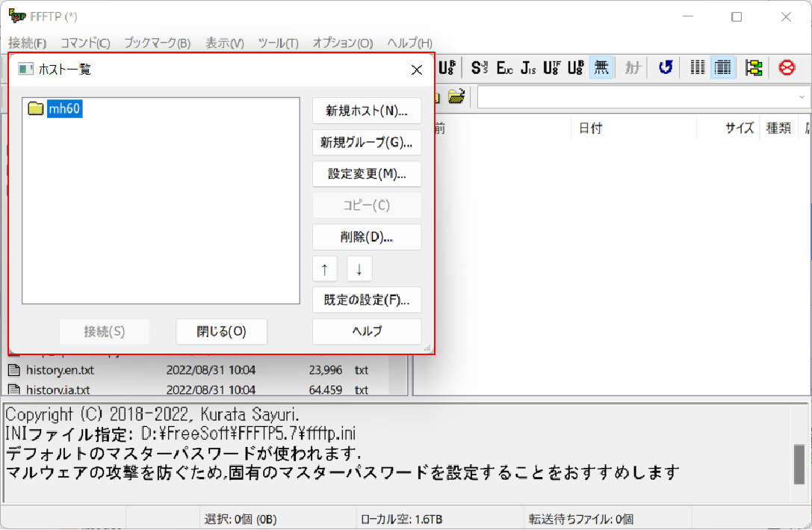Select UTF-8 icon labeled U8 TF
This screenshot has width=812, height=530.
[552, 67]
